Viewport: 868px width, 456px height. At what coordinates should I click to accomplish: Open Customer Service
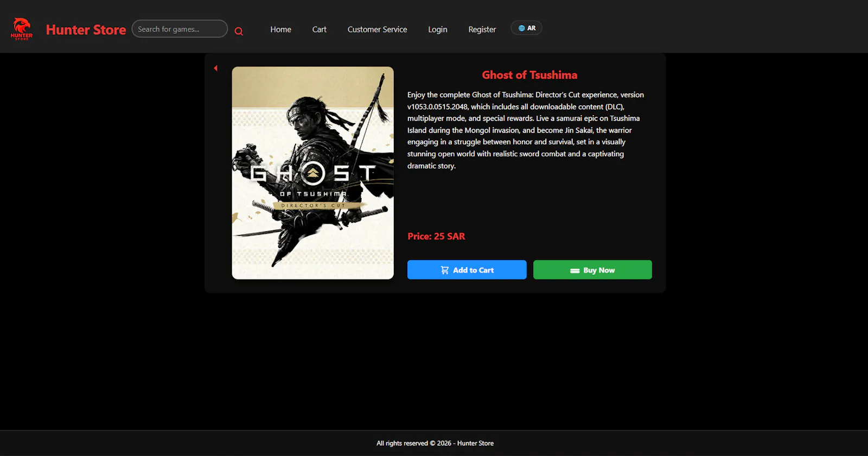(377, 29)
